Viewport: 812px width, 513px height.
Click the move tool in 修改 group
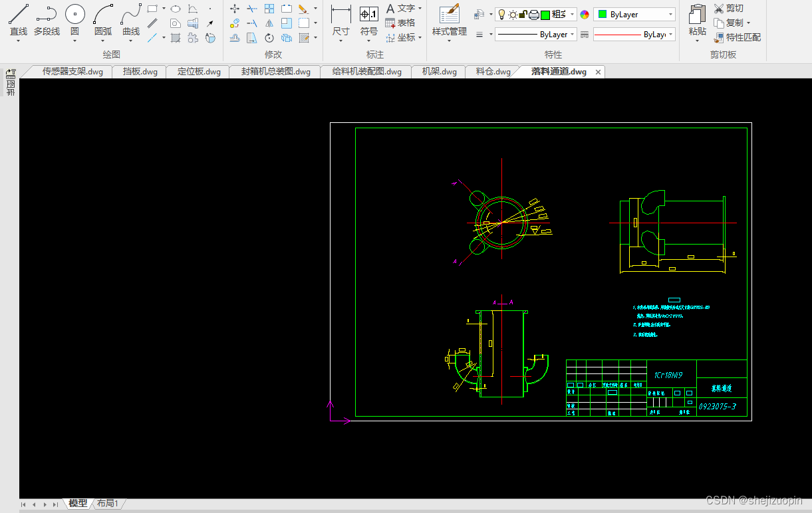[235, 9]
